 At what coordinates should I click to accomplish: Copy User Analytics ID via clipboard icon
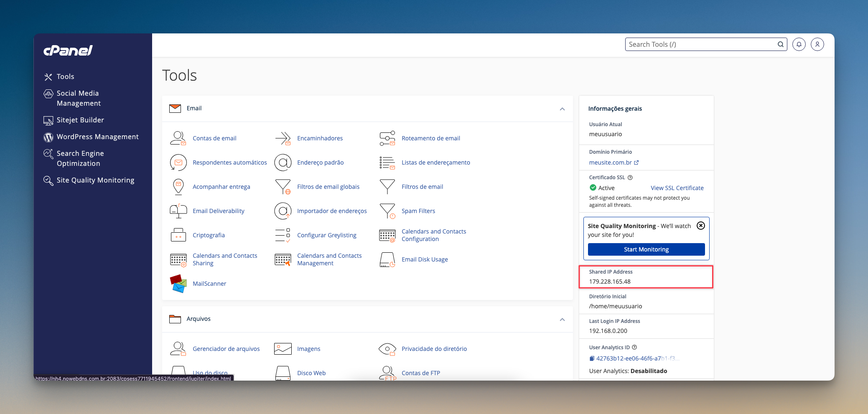[592, 358]
